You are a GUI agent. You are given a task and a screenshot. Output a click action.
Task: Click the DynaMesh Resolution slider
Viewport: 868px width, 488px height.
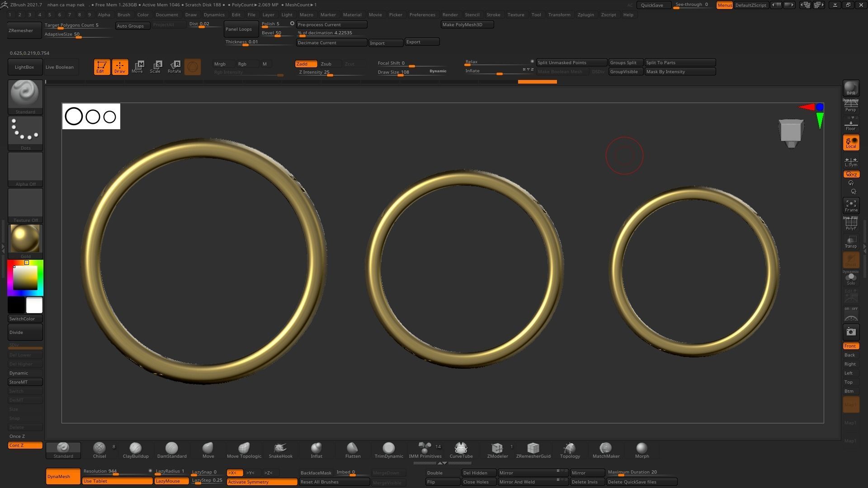coord(117,471)
